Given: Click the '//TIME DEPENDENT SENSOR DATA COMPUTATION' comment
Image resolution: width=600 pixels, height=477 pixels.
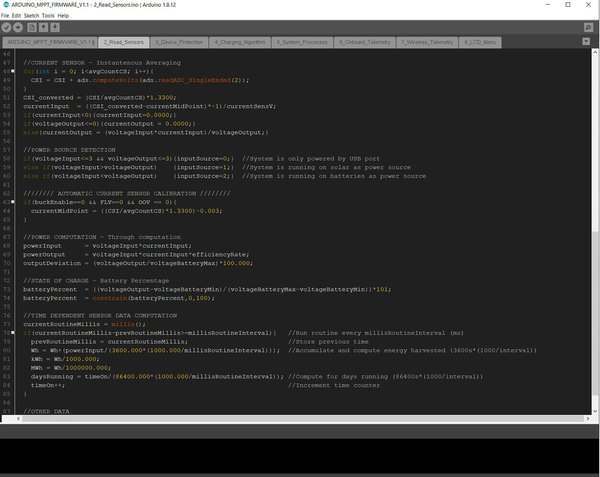Looking at the screenshot, I should coord(100,316).
